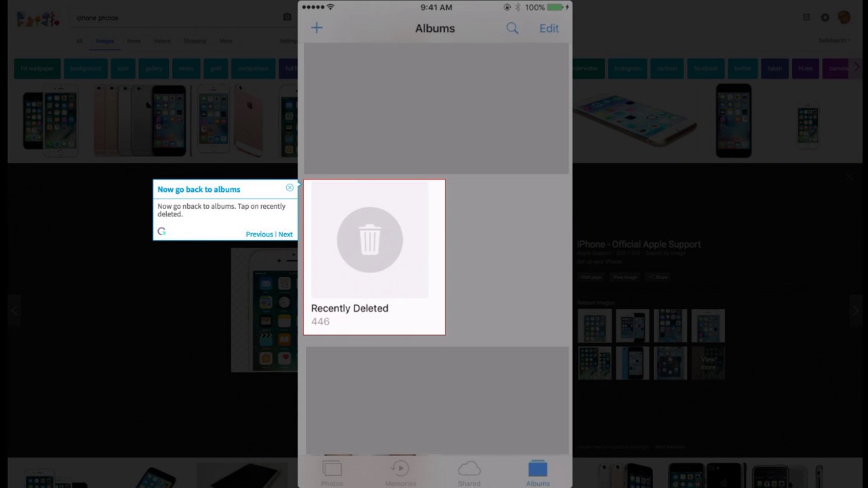Show more filter chips with the right arrow
Image resolution: width=868 pixels, height=488 pixels.
click(x=856, y=68)
